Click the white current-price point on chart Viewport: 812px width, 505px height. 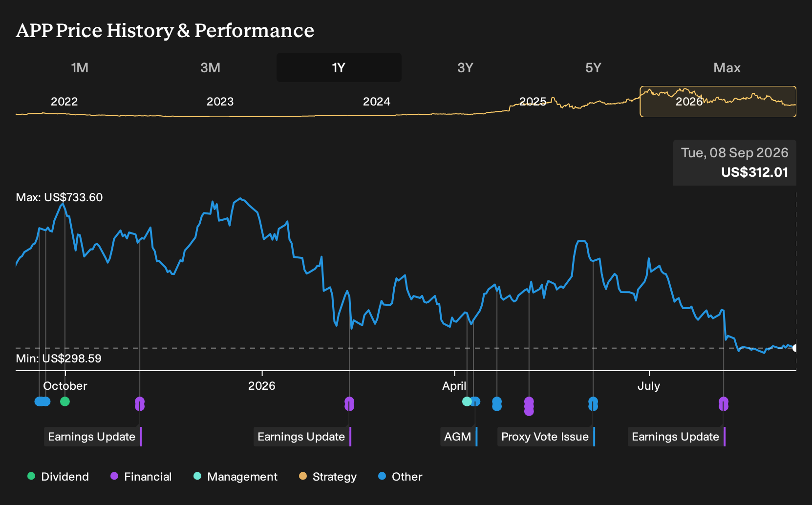[796, 348]
